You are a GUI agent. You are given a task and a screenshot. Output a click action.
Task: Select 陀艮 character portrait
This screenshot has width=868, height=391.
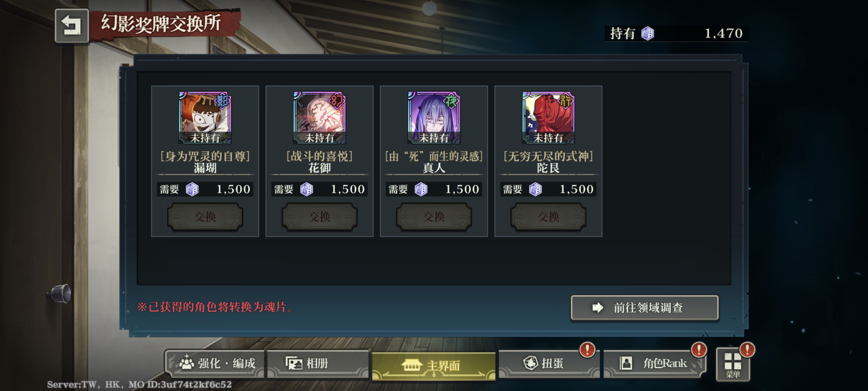(x=548, y=117)
